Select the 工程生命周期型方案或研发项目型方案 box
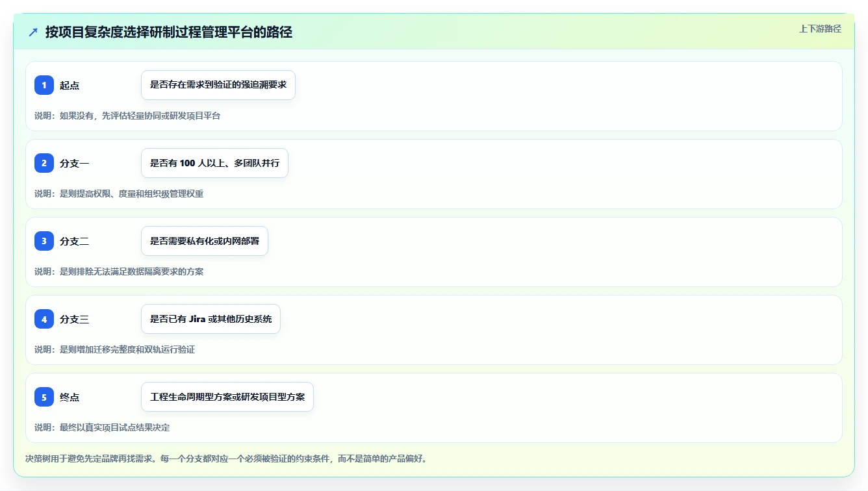This screenshot has width=868, height=491. tap(227, 397)
